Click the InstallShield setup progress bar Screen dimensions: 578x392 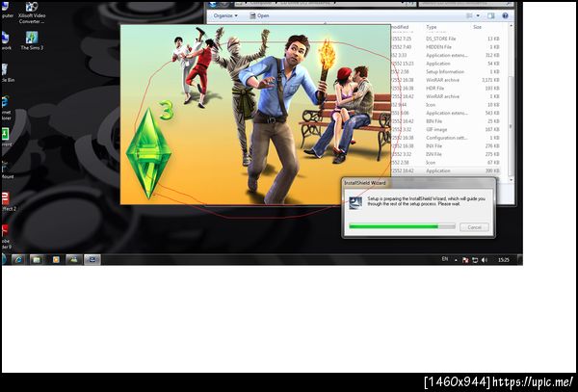(x=402, y=226)
